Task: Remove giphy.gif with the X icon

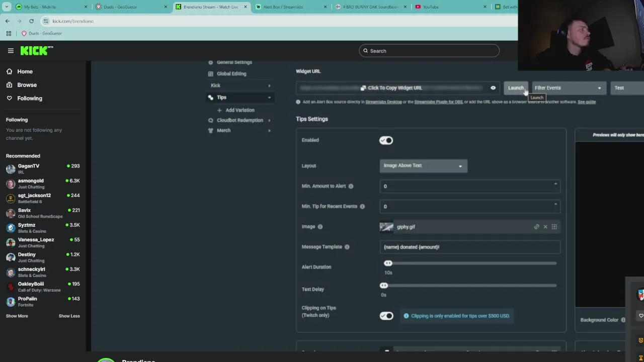Action: tap(545, 227)
